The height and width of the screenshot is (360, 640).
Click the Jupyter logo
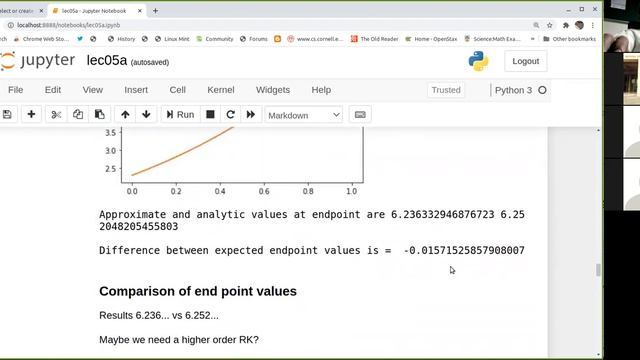tap(38, 61)
